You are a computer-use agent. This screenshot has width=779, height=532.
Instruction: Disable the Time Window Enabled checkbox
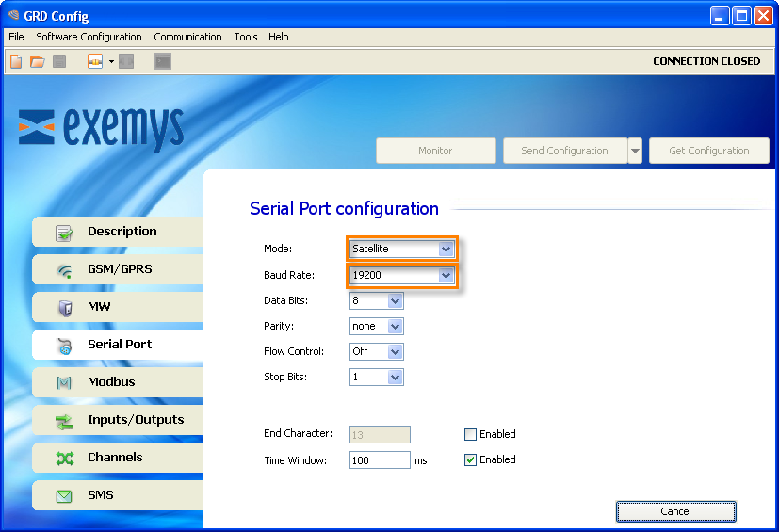click(x=471, y=459)
